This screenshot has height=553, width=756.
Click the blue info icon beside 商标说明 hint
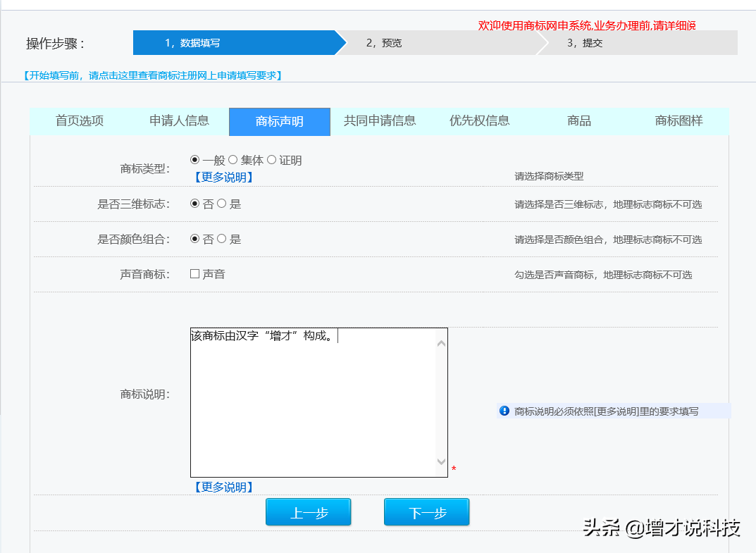point(504,411)
